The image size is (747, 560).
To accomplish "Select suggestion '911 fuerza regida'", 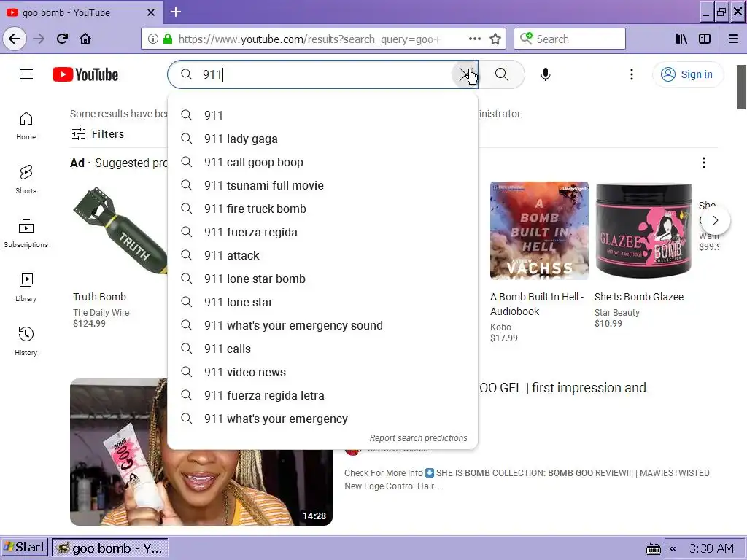I will (322, 232).
